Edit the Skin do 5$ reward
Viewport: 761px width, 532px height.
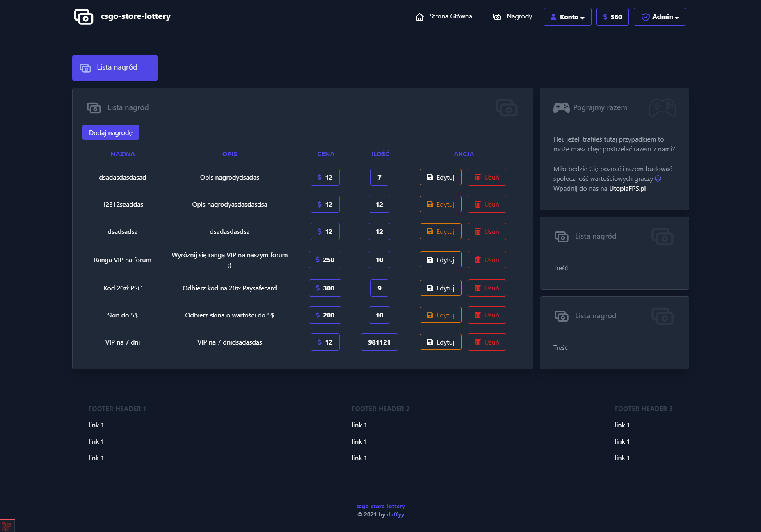[x=441, y=315]
